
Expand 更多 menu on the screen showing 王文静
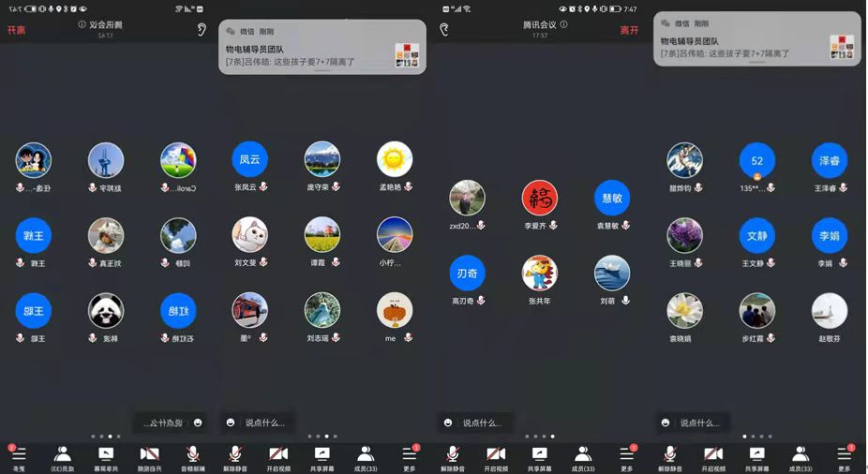tap(845, 457)
